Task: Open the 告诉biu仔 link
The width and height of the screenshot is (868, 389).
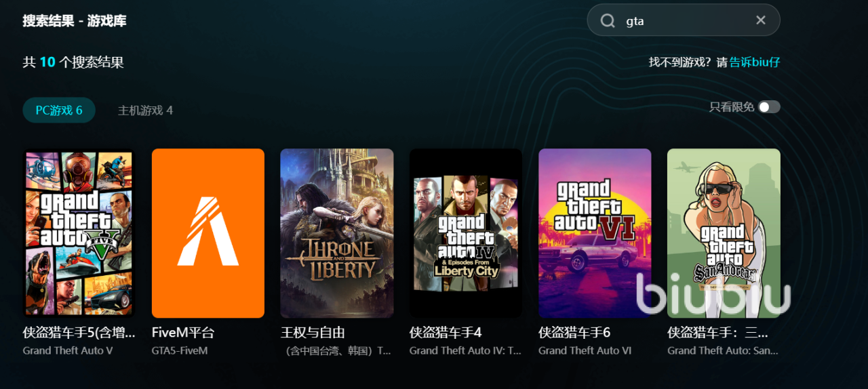Action: pyautogui.click(x=755, y=62)
